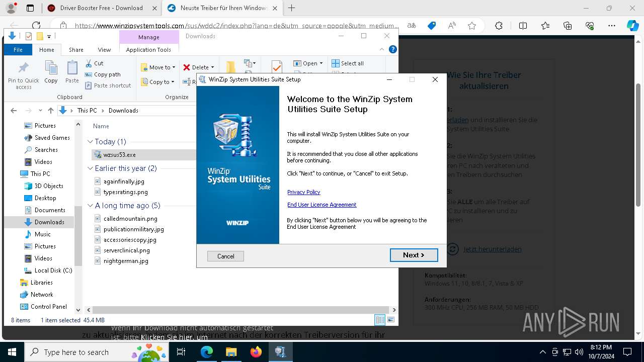644x362 pixels.
Task: Select againfinally.jpg file
Action: 124,182
